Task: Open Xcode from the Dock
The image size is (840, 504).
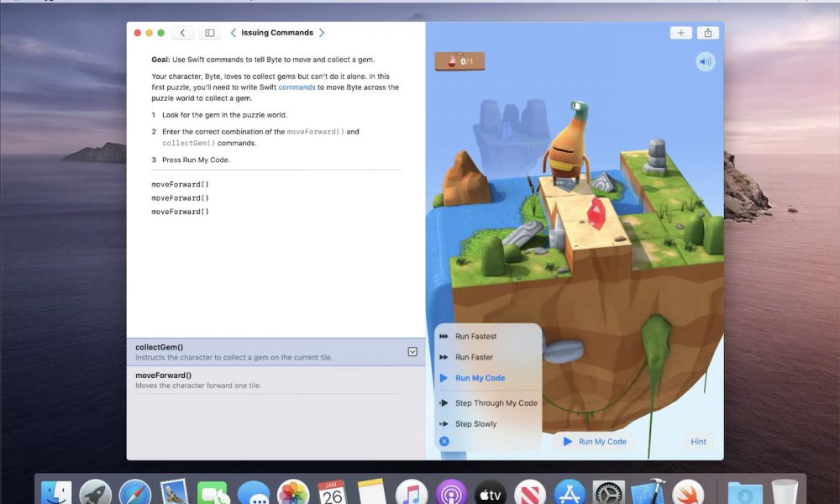Action: pos(648,492)
